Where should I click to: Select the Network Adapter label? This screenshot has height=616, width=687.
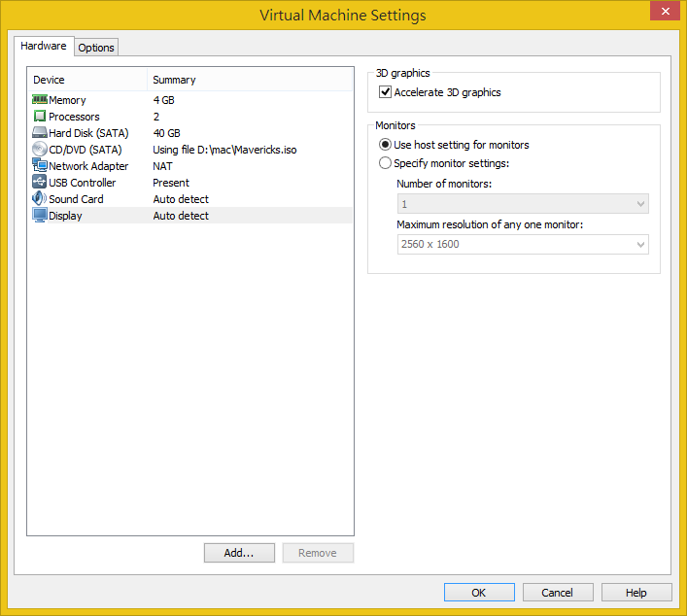coord(88,166)
